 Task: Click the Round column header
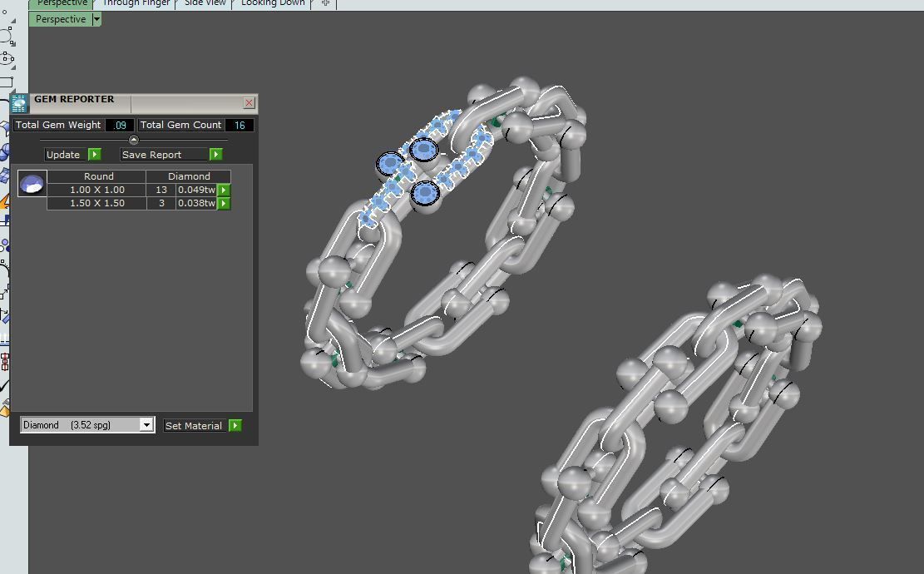click(x=96, y=176)
